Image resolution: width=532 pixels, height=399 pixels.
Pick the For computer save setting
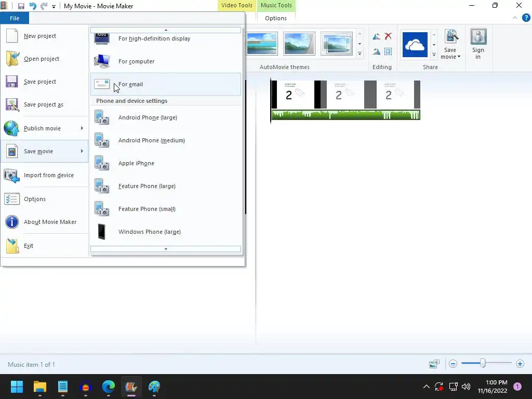166,61
